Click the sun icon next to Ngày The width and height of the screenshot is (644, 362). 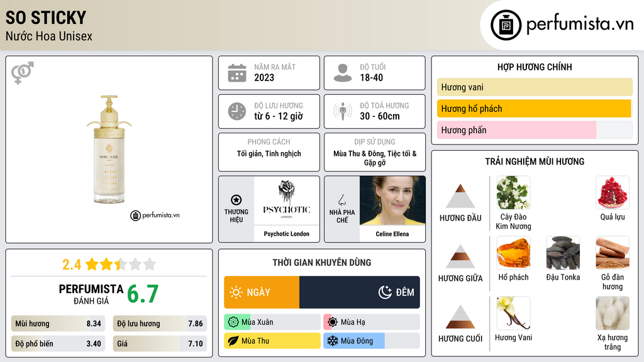(236, 292)
